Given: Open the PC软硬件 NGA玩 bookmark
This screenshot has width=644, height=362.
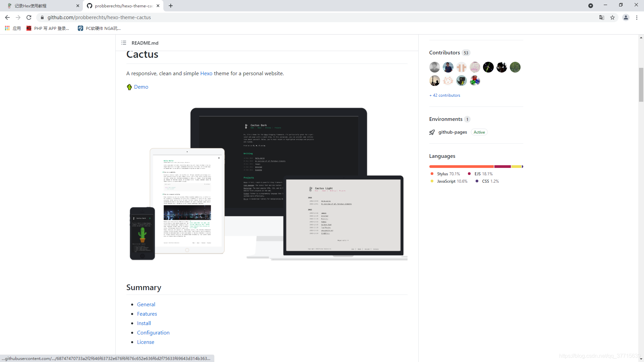Looking at the screenshot, I should (99, 28).
